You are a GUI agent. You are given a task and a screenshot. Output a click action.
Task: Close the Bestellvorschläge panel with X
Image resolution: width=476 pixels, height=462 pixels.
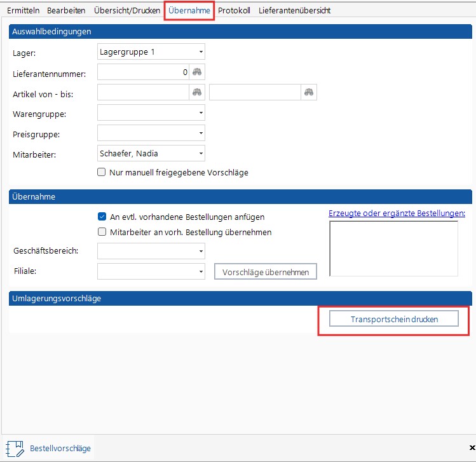[x=471, y=448]
